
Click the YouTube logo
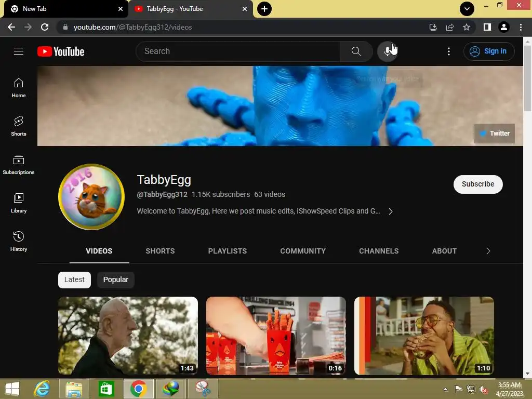point(61,51)
